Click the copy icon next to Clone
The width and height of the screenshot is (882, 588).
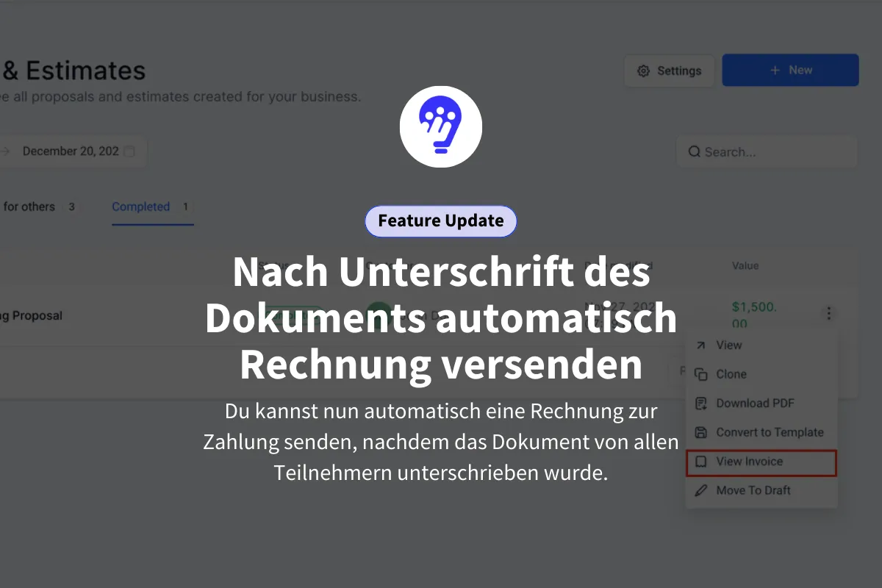click(x=701, y=374)
